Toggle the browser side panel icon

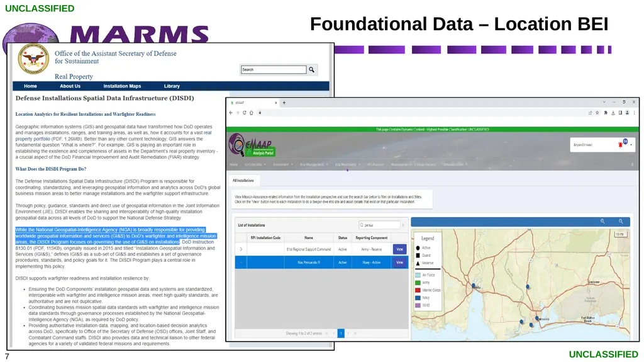coord(620,113)
